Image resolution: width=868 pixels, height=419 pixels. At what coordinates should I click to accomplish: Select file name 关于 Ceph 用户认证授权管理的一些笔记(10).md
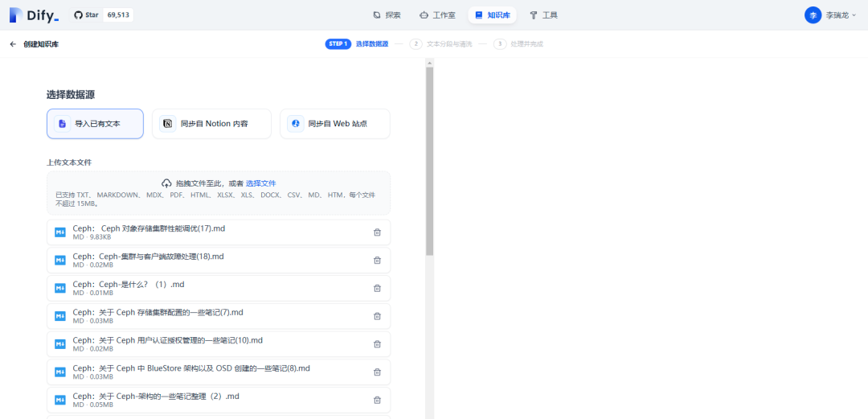click(168, 339)
